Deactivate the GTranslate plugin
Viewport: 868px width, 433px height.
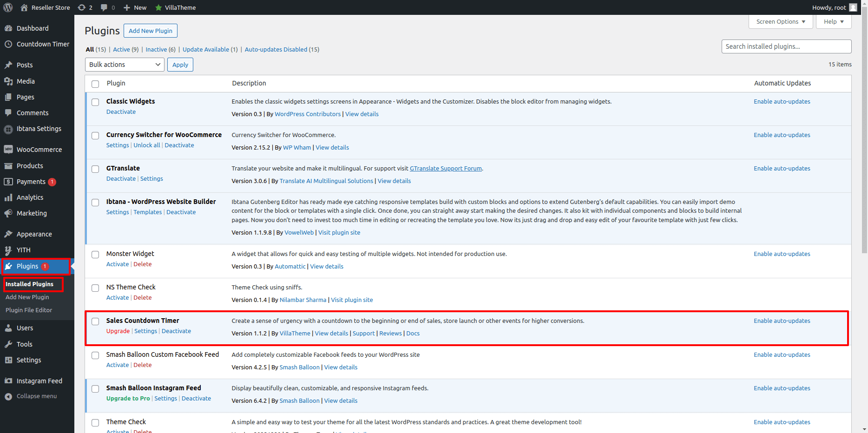point(121,179)
